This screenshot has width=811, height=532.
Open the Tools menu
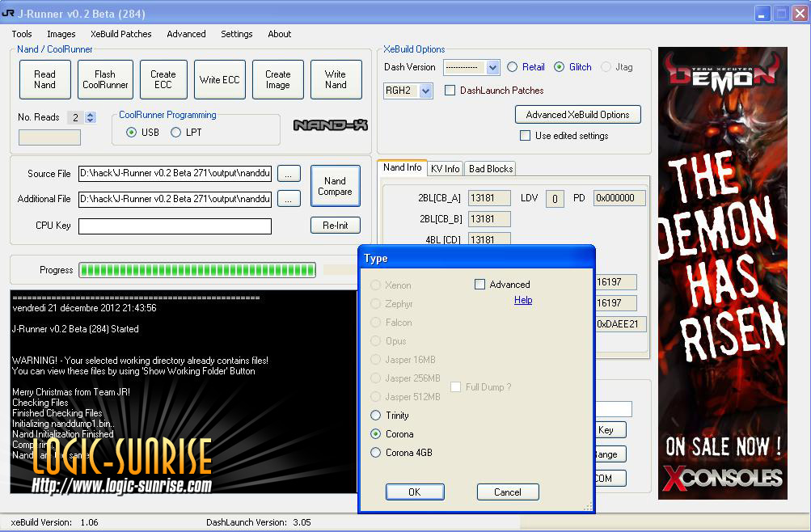point(22,34)
